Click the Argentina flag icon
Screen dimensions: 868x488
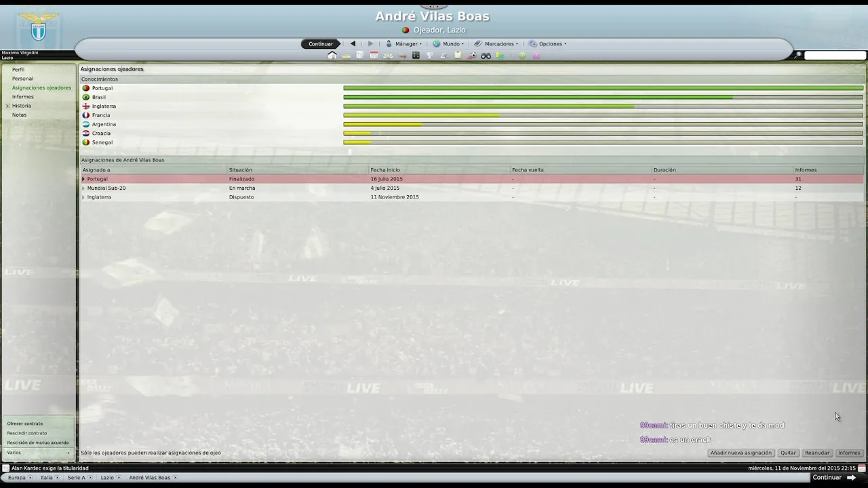[86, 124]
